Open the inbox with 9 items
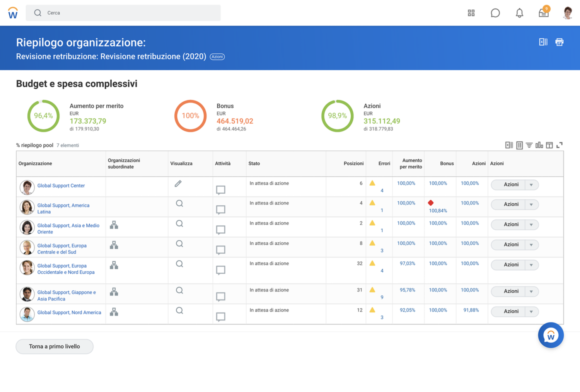580x392 pixels. click(543, 13)
